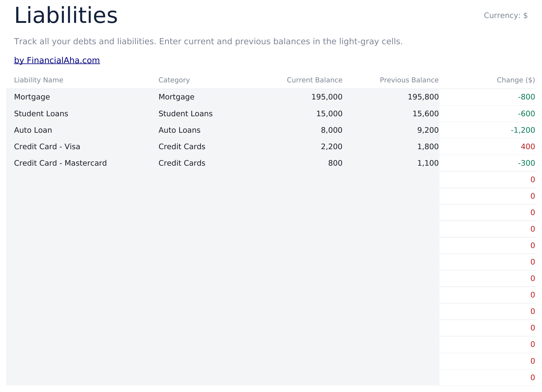Screen dimensions: 542x392
Task: Select the 2,200 current balance cell
Action: pos(295,147)
